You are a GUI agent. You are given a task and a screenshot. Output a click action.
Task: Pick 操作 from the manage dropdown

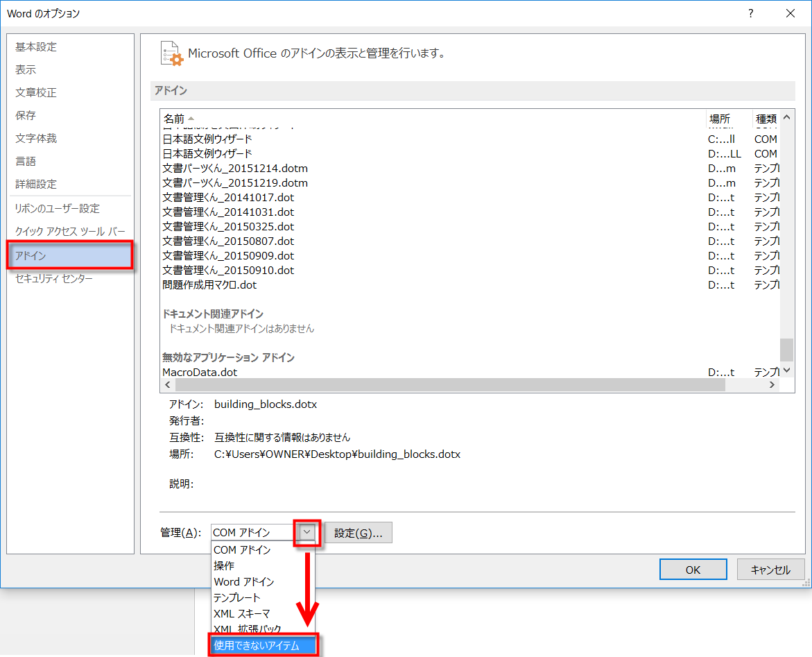[x=225, y=566]
